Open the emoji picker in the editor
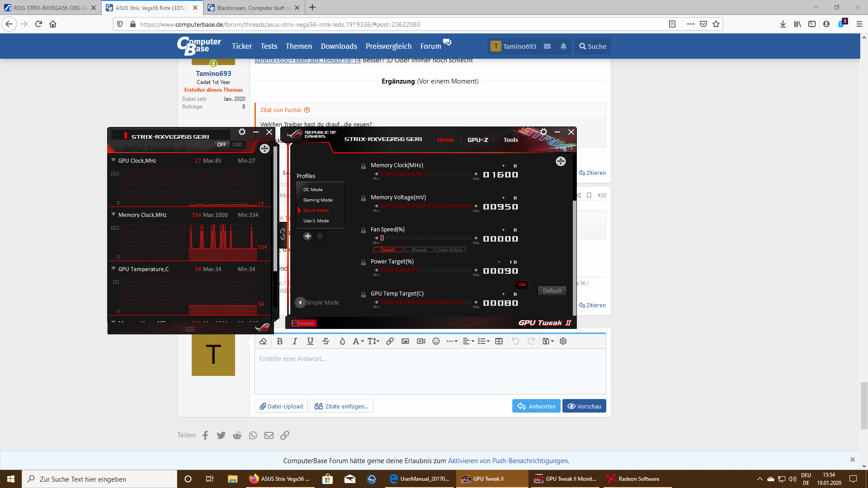This screenshot has height=488, width=868. click(x=436, y=341)
